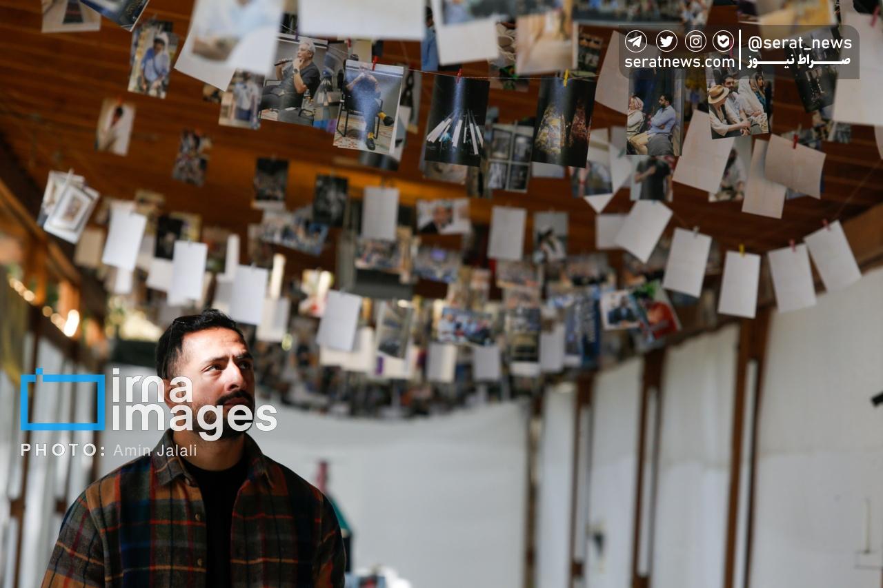Click the Persian Serat News title text
This screenshot has width=883, height=588.
(800, 62)
